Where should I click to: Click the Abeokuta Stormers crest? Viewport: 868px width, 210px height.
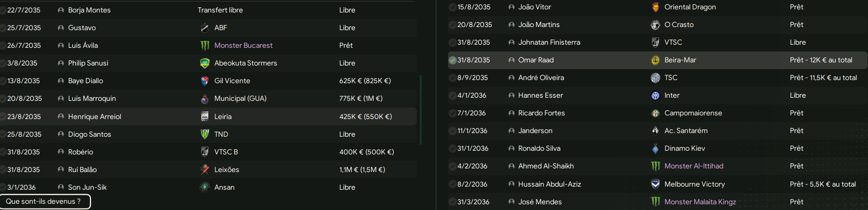(x=205, y=63)
